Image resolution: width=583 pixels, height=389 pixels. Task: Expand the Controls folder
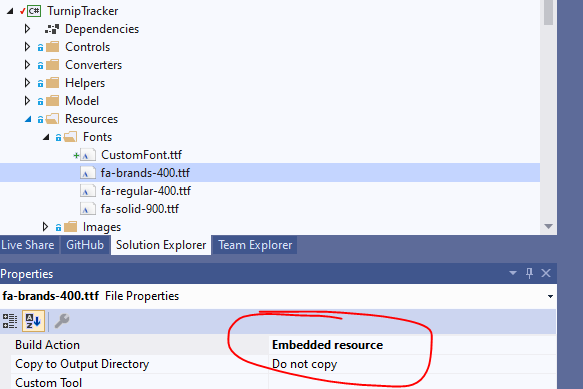click(27, 46)
